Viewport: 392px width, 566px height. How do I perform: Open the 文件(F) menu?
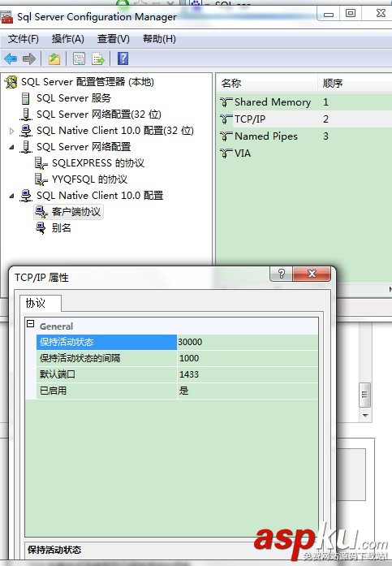[x=24, y=39]
